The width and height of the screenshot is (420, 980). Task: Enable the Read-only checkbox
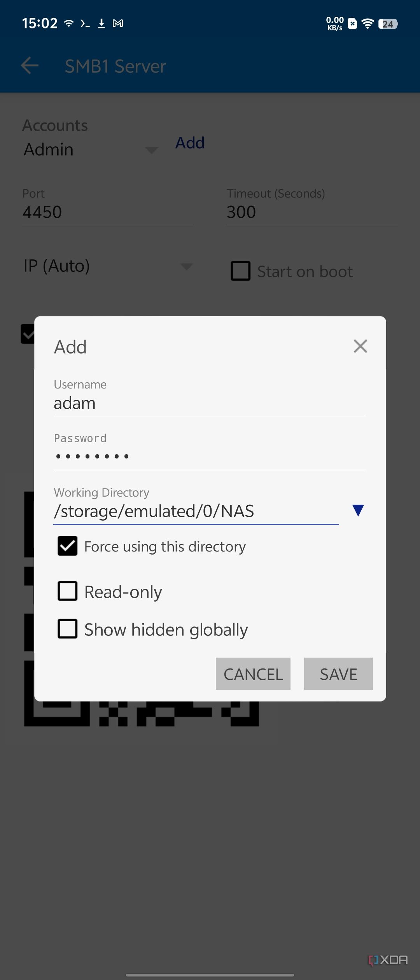(67, 591)
